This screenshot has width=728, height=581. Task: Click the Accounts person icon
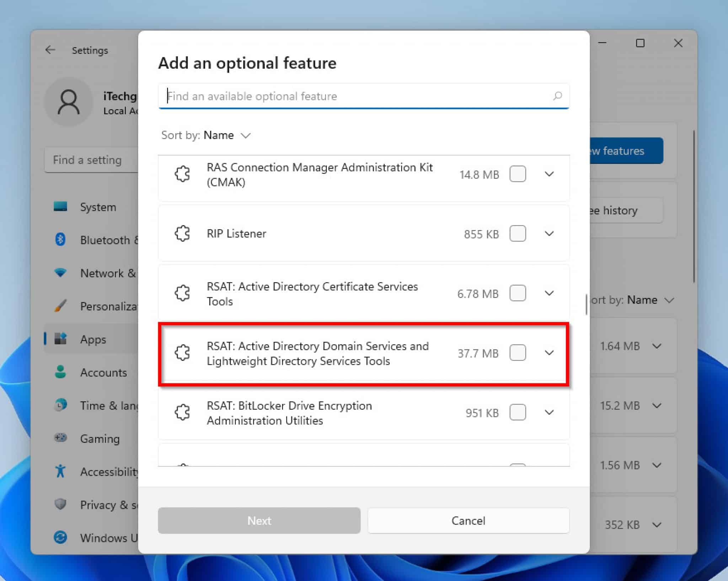tap(60, 372)
